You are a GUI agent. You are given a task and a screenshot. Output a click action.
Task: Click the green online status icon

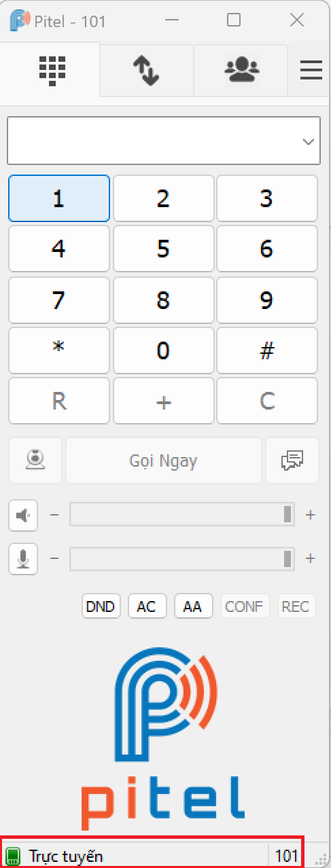click(13, 856)
